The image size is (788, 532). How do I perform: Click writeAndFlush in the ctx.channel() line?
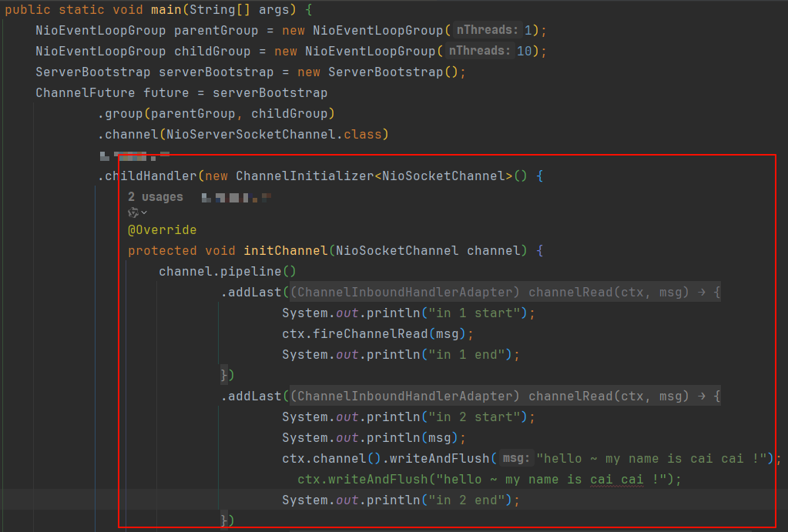click(439, 458)
